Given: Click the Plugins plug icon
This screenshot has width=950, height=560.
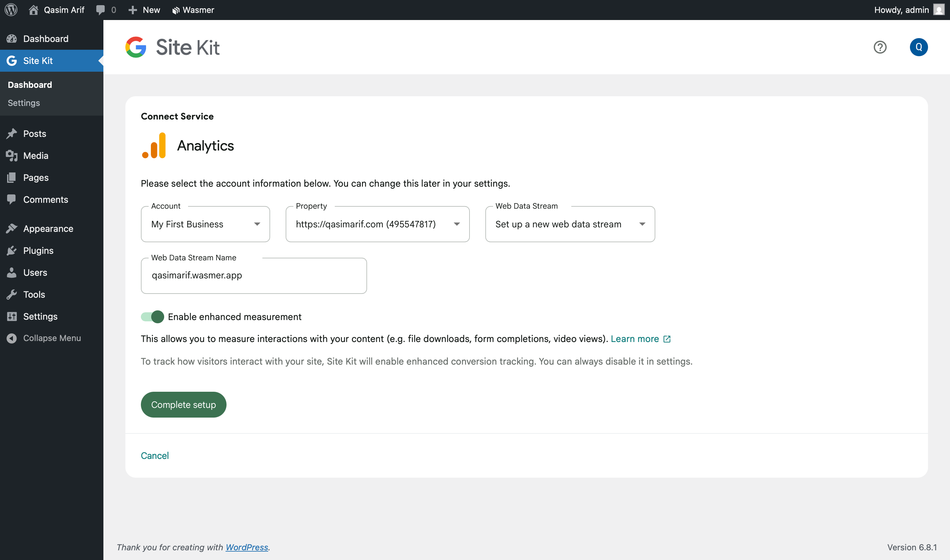Looking at the screenshot, I should (12, 250).
